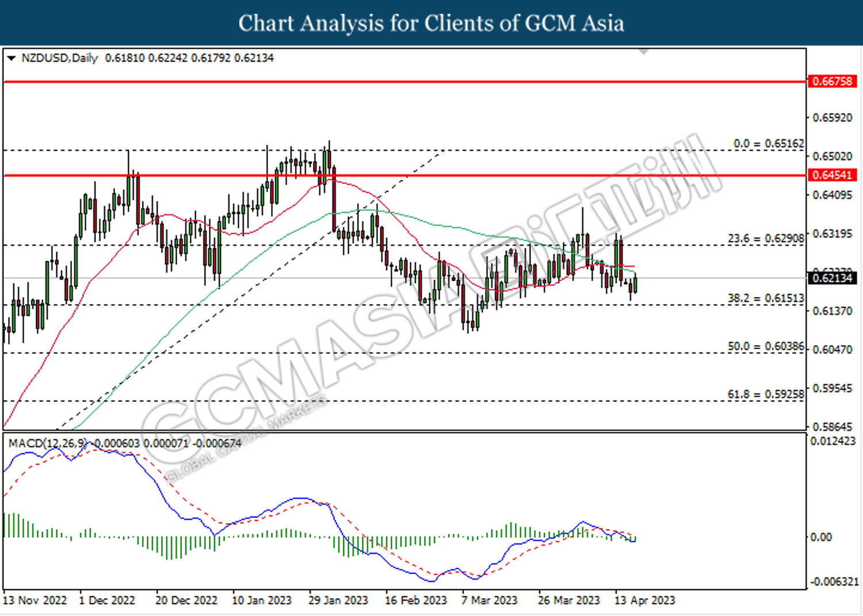Viewport: 863px width, 616px height.
Task: Click the MACD axis value 0.012423
Action: click(x=833, y=441)
